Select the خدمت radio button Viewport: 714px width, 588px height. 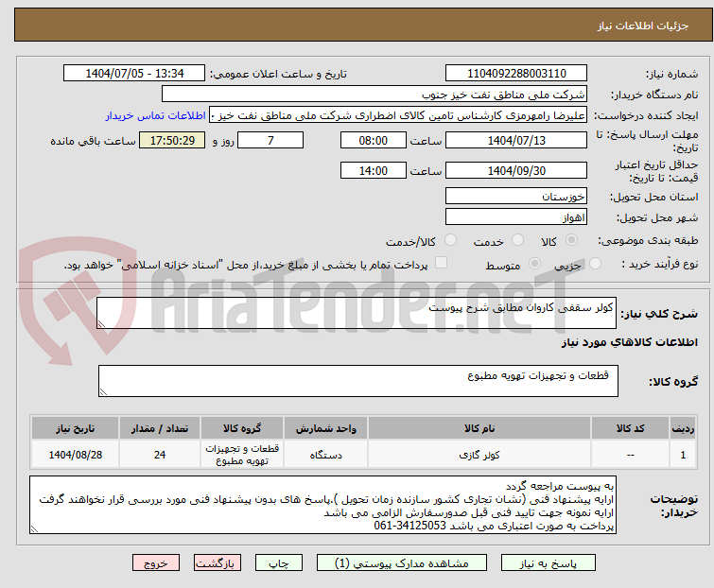point(517,240)
